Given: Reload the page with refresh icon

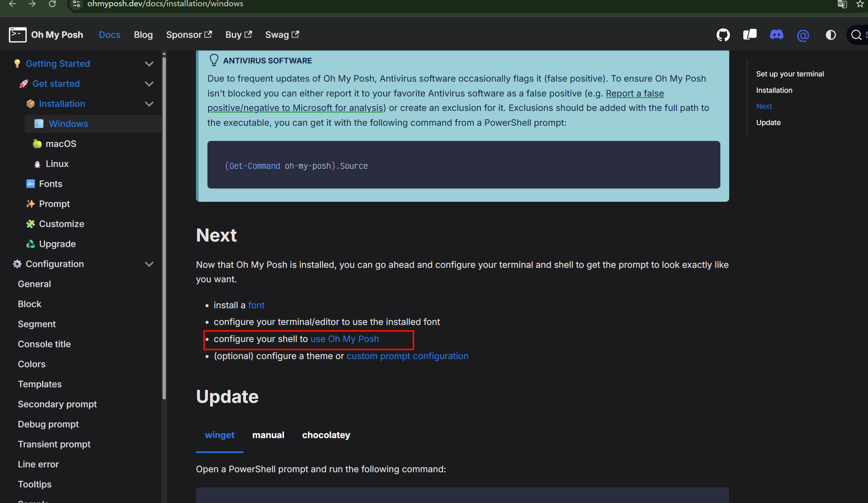Looking at the screenshot, I should [52, 4].
